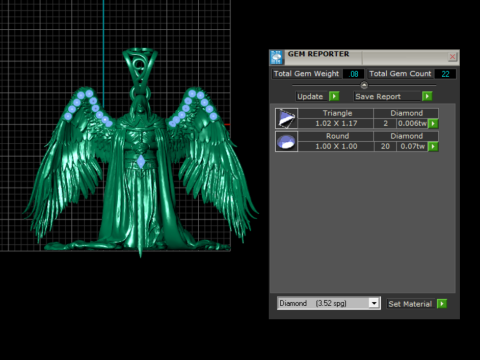Click the Save Report button

387,96
